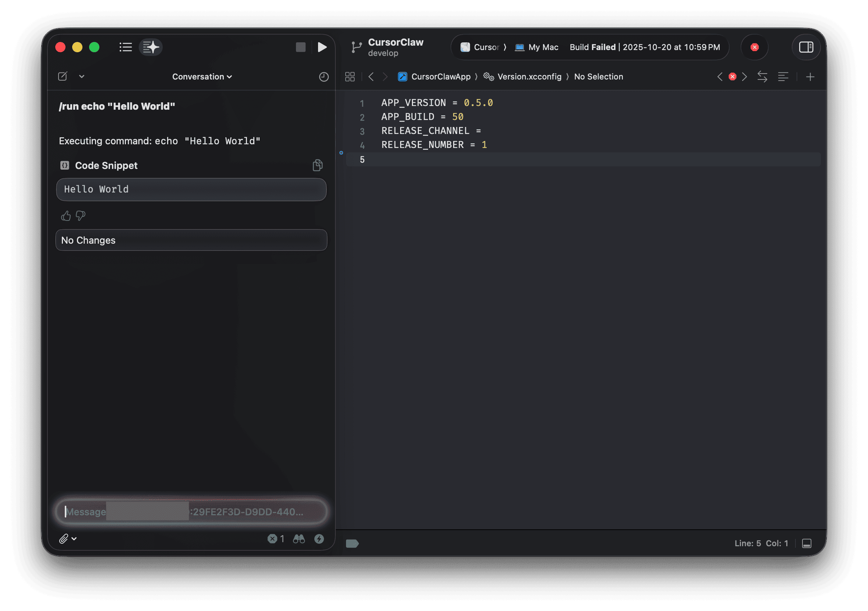868x611 pixels.
Task: Open the Conversation dropdown
Action: pos(201,77)
